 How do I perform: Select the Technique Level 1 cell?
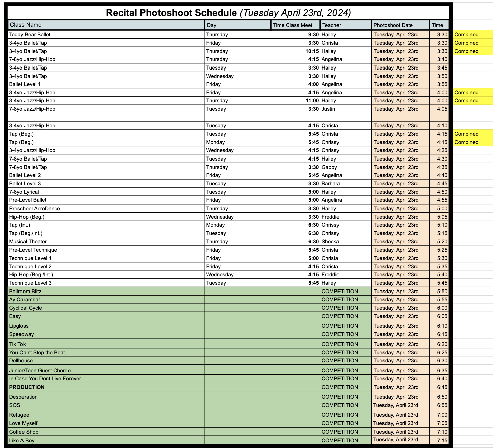point(106,258)
